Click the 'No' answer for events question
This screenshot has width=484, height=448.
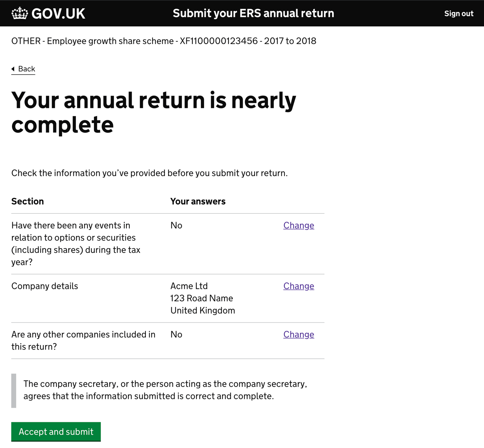click(x=176, y=225)
